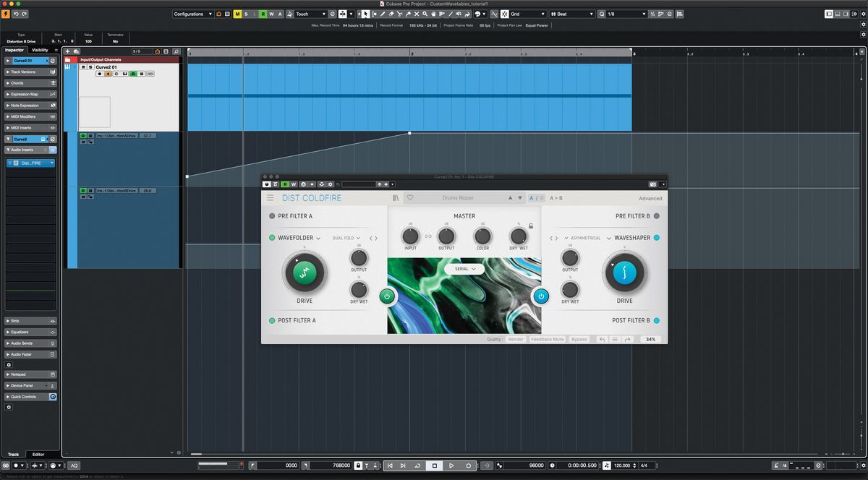The width and height of the screenshot is (868, 480).
Task: Bypass the Dist Coldfire plugin
Action: tap(579, 338)
